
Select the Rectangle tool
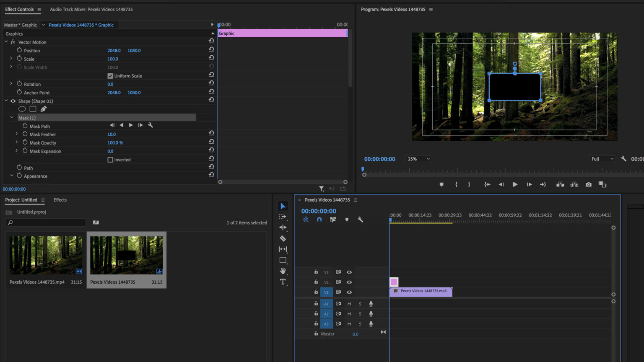[x=283, y=260]
